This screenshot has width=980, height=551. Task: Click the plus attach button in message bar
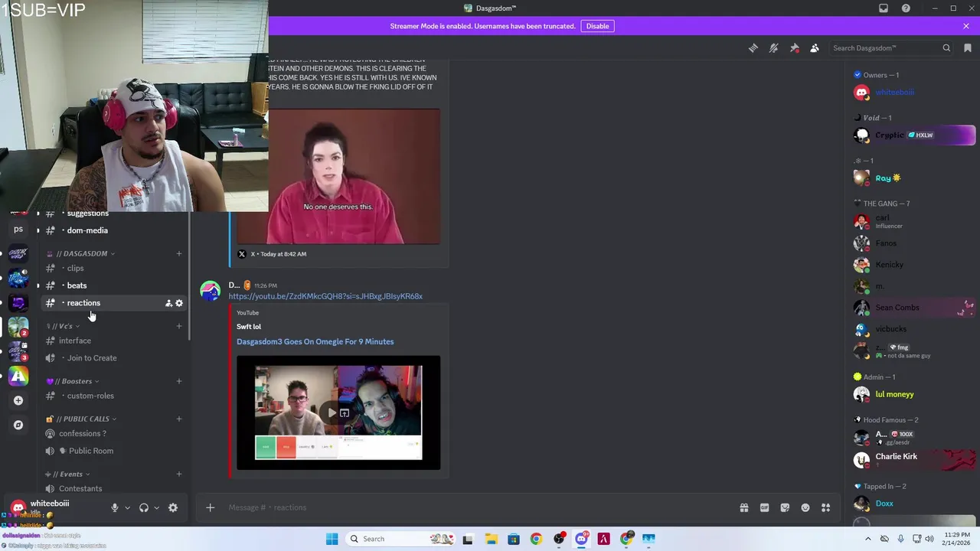click(x=210, y=507)
